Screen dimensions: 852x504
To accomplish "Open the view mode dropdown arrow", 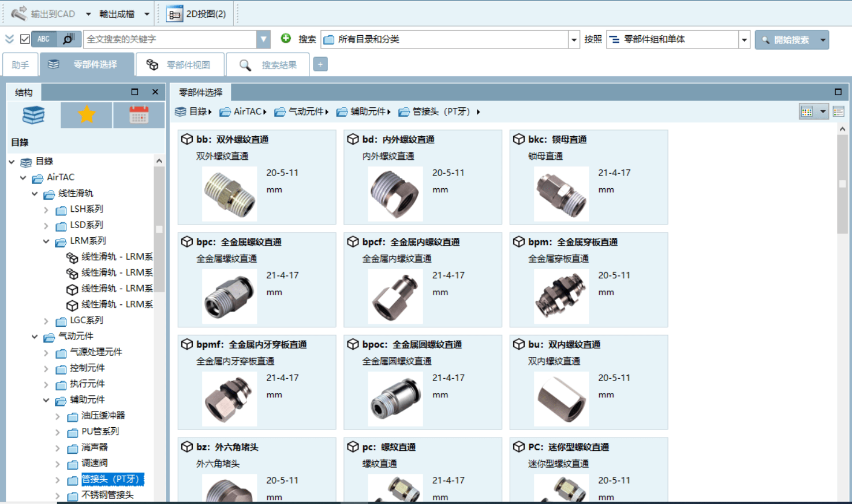I will (823, 111).
